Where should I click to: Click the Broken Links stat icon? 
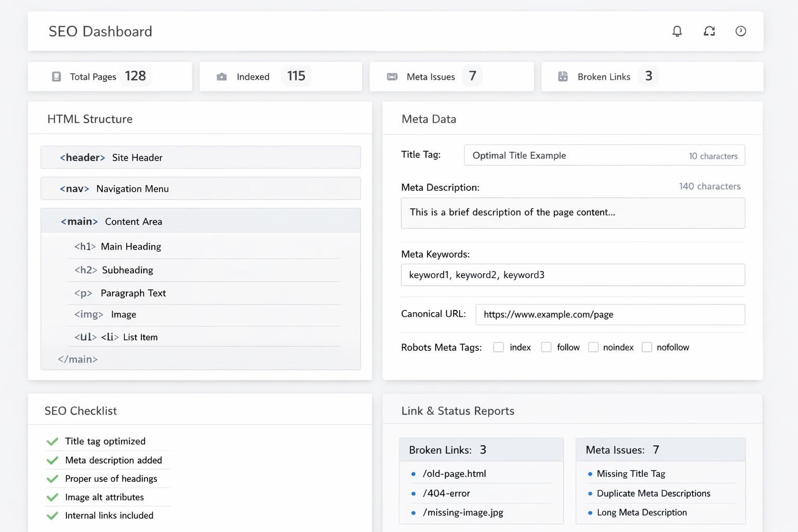[563, 77]
